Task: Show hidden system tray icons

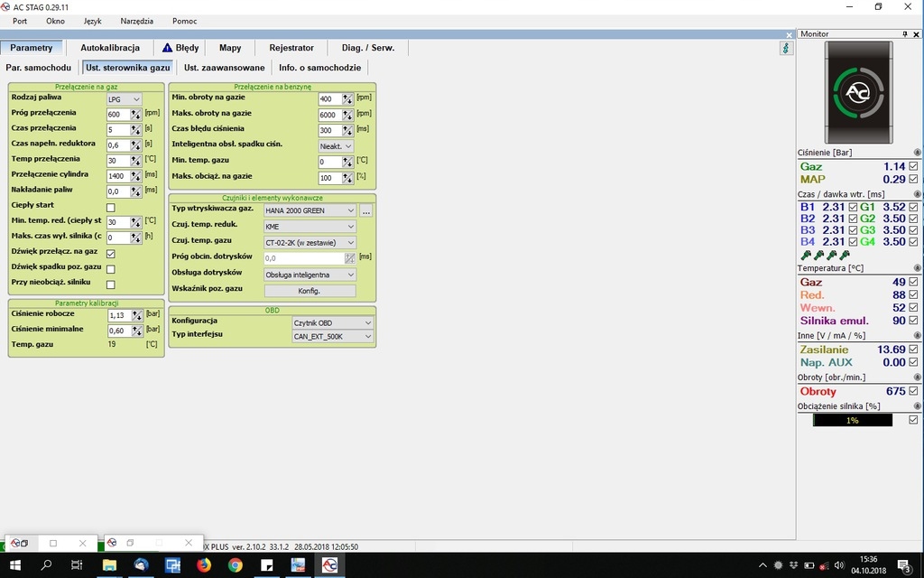Action: pyautogui.click(x=762, y=565)
